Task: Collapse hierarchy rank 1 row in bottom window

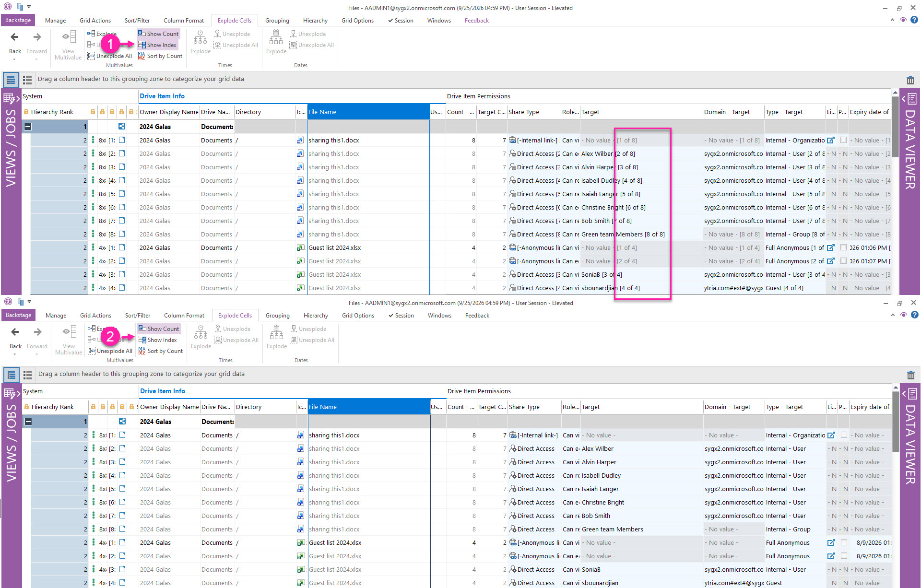Action: click(x=29, y=422)
